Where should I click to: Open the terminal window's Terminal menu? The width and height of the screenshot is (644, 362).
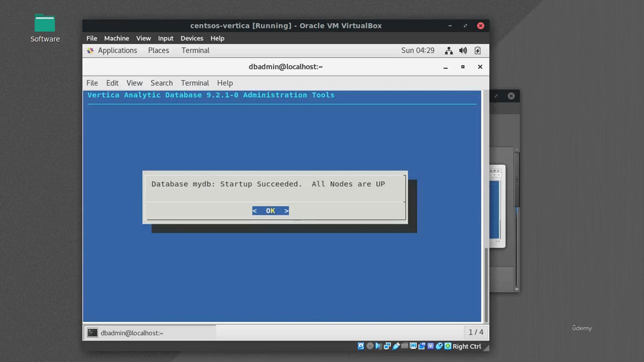[195, 83]
